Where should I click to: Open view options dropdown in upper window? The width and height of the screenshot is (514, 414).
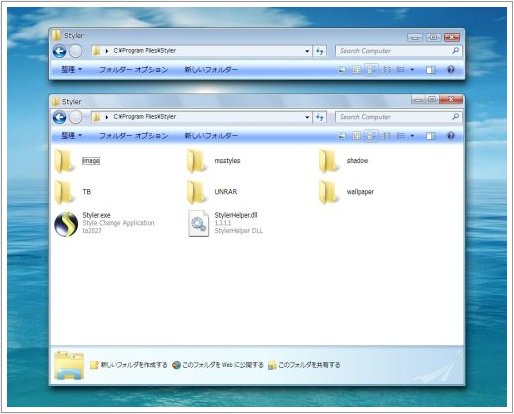point(412,70)
